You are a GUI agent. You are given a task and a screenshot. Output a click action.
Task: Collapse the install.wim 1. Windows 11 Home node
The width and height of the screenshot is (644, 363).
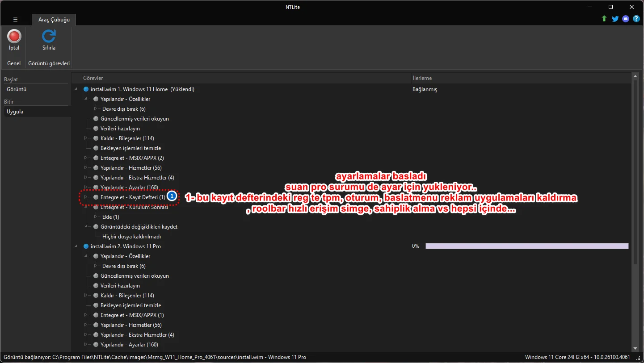(x=76, y=89)
